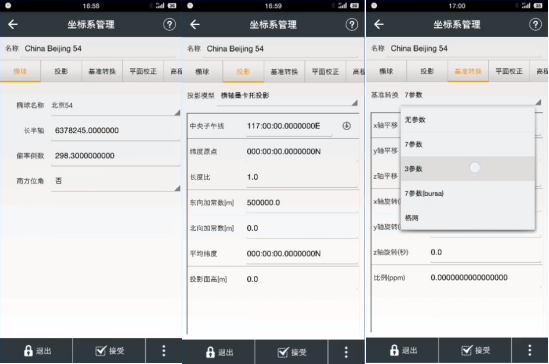Tap the 接受 button on the left screen
Screen dimensions: 549x364
click(109, 351)
